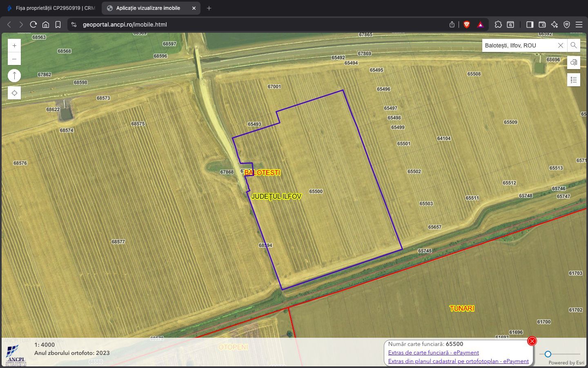Open the browser hamburger menu
Screen dimensions: 588x368
[x=579, y=25]
